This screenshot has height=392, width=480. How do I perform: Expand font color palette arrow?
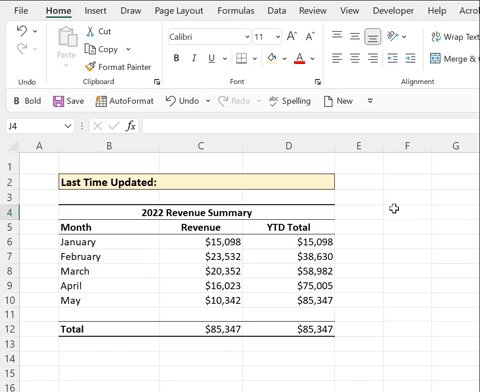click(313, 59)
